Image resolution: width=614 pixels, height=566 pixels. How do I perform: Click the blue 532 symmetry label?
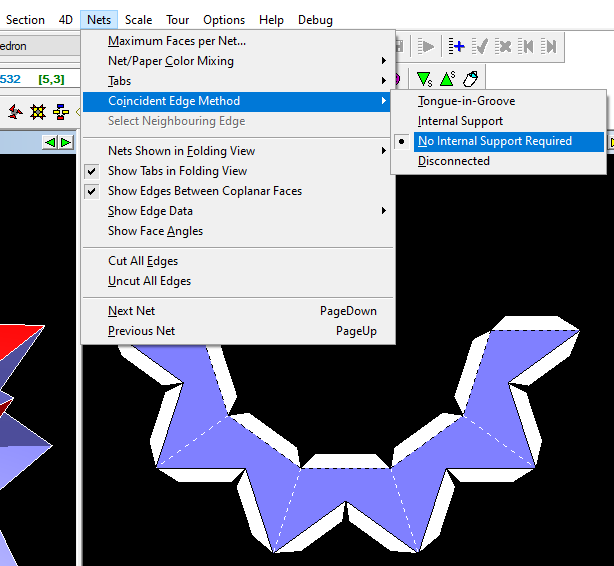pos(10,79)
